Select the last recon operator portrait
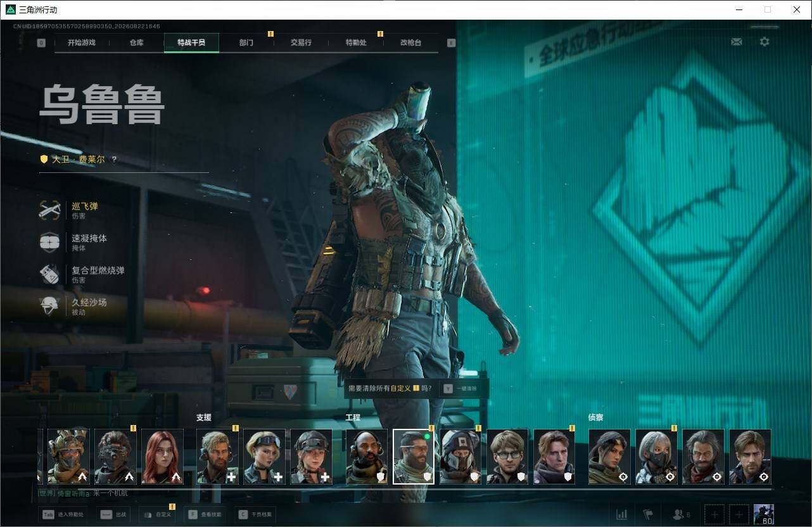Image resolution: width=812 pixels, height=527 pixels. (x=750, y=457)
